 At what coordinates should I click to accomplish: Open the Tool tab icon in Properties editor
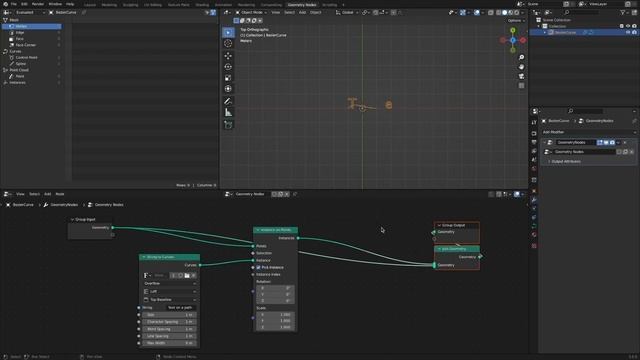[x=534, y=122]
